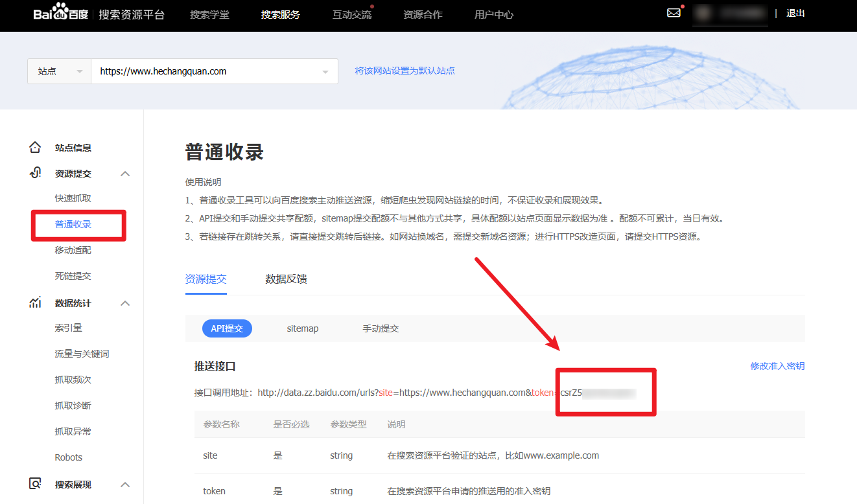This screenshot has height=504, width=857.
Task: Open 站点信息 in sidebar
Action: click(x=73, y=148)
